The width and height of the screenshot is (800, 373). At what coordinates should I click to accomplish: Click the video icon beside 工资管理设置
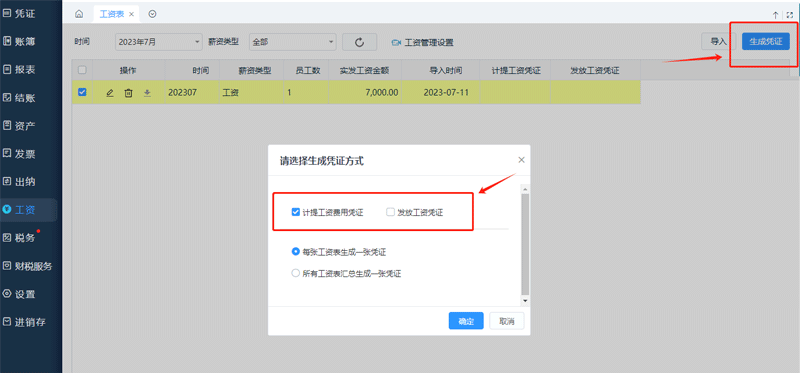(396, 43)
